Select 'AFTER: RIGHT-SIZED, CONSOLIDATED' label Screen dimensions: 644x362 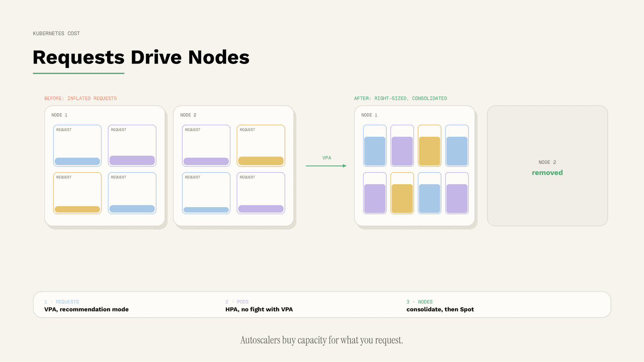tap(400, 98)
